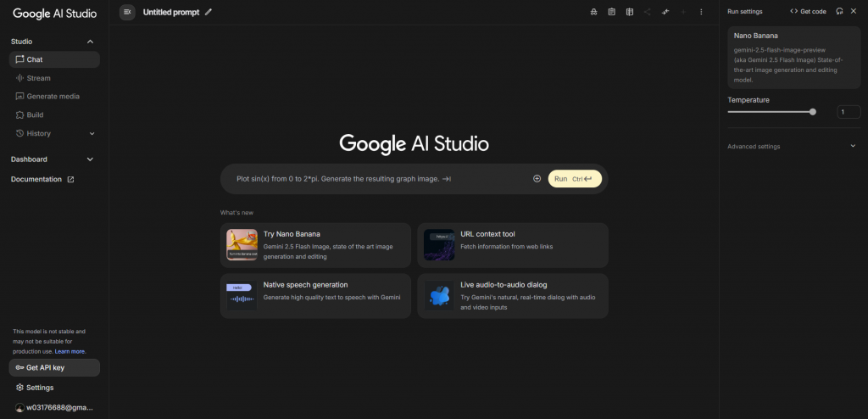Screen dimensions: 868x419
Task: Open Settings in sidebar
Action: point(54,388)
